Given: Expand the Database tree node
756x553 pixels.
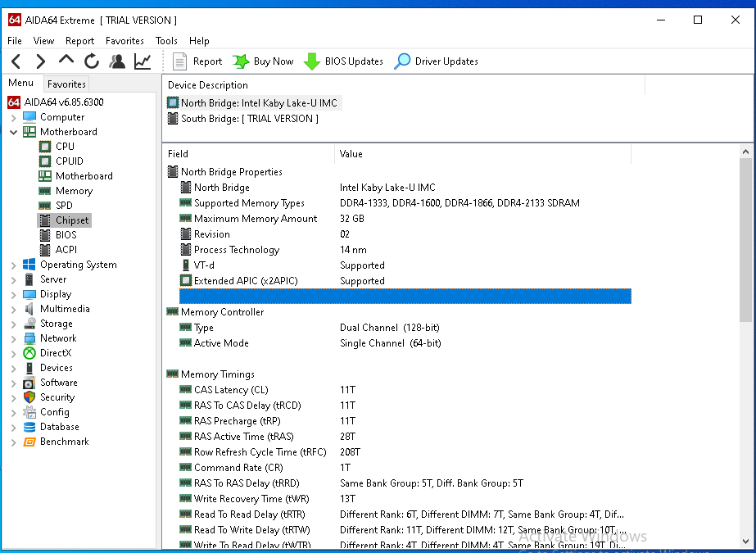Looking at the screenshot, I should [13, 428].
